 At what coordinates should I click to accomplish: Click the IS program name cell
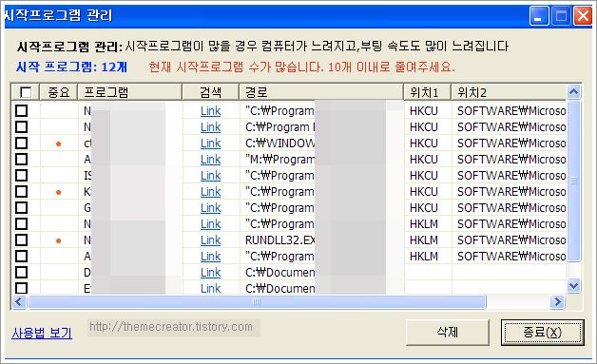(88, 176)
